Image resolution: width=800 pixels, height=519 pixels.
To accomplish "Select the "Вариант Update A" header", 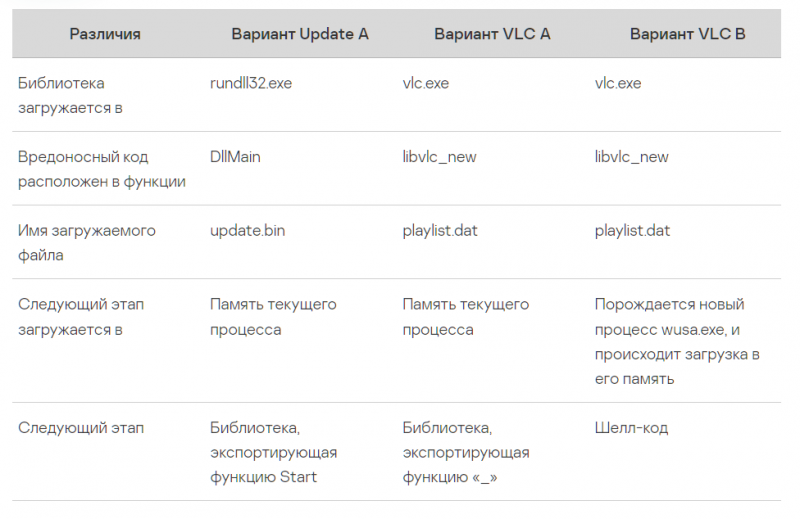I will (x=300, y=34).
